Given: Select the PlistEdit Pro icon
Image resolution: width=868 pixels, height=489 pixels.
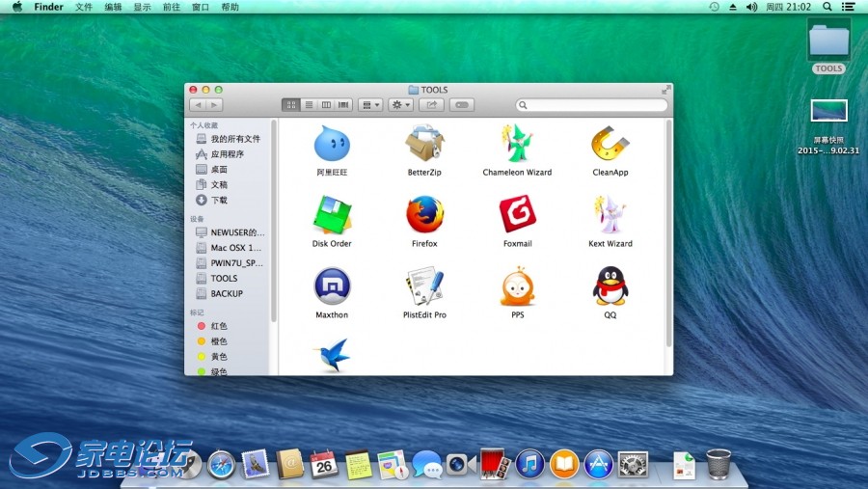Looking at the screenshot, I should [x=424, y=285].
